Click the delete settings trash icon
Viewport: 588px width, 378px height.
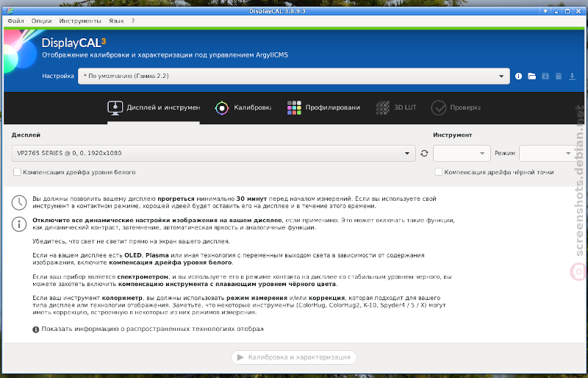pos(559,76)
